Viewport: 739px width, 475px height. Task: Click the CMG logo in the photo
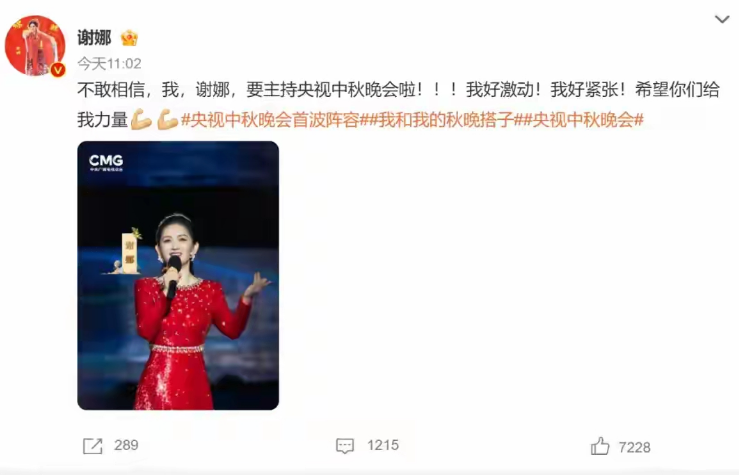[x=106, y=163]
